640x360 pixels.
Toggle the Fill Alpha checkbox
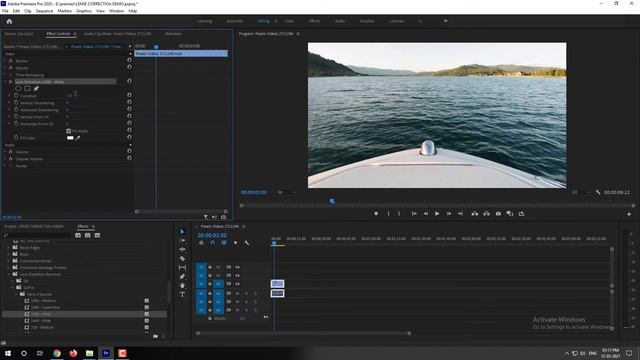click(x=69, y=131)
